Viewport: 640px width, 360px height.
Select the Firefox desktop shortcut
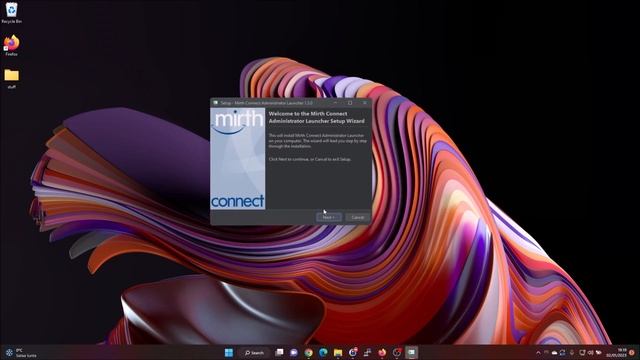point(11,45)
